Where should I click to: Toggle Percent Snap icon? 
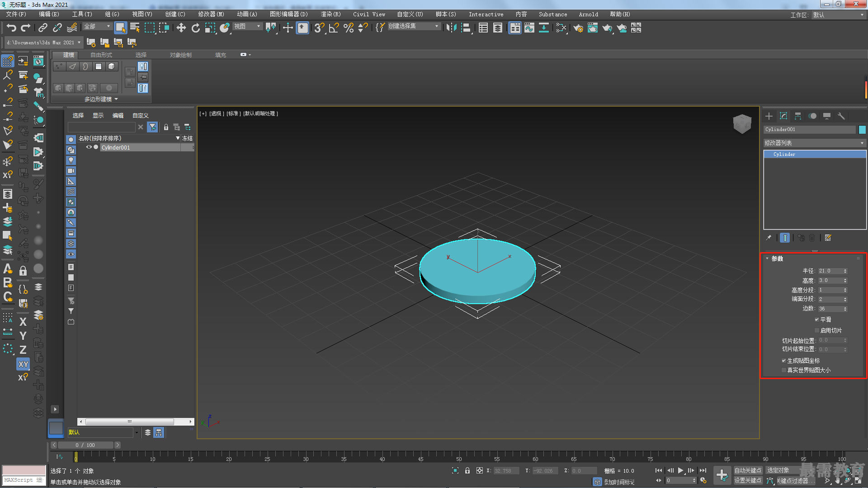(x=348, y=28)
